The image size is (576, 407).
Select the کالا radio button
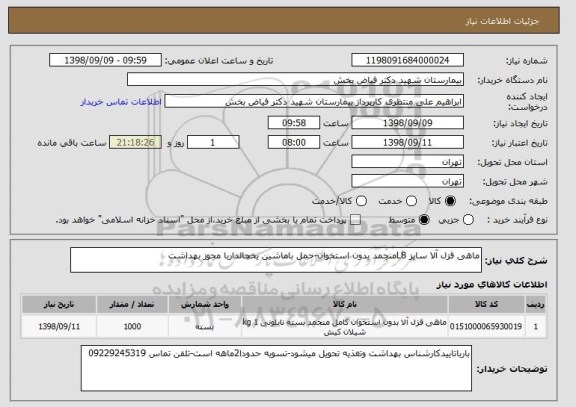coord(450,201)
